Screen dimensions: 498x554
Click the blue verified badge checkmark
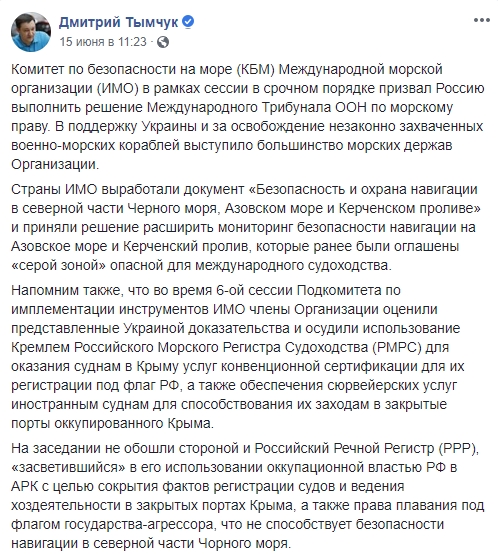click(188, 22)
